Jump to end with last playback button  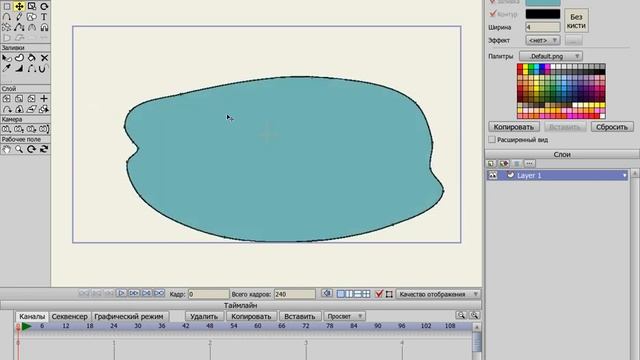(159, 293)
